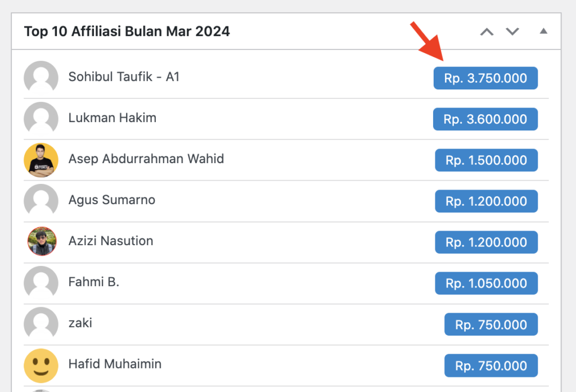Collapse the Top 10 Affiliasi panel
The height and width of the screenshot is (392, 576).
544,31
